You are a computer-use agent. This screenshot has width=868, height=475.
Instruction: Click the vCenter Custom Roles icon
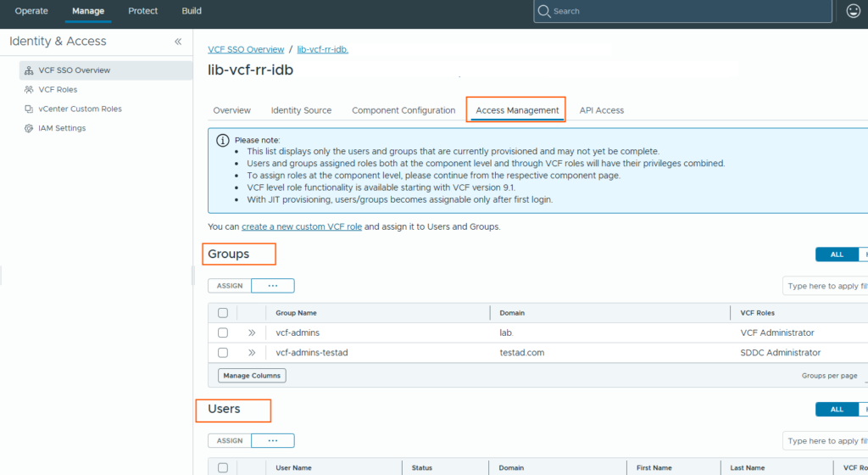(x=29, y=109)
